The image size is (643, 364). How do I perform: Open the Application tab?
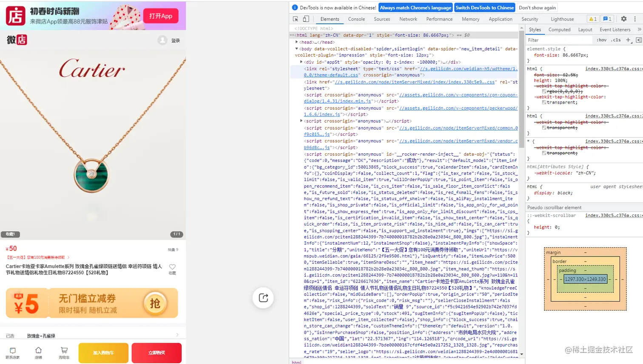tap(501, 19)
